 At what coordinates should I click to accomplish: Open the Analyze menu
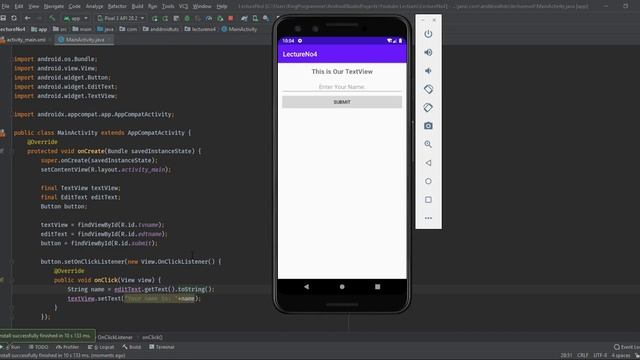click(94, 6)
